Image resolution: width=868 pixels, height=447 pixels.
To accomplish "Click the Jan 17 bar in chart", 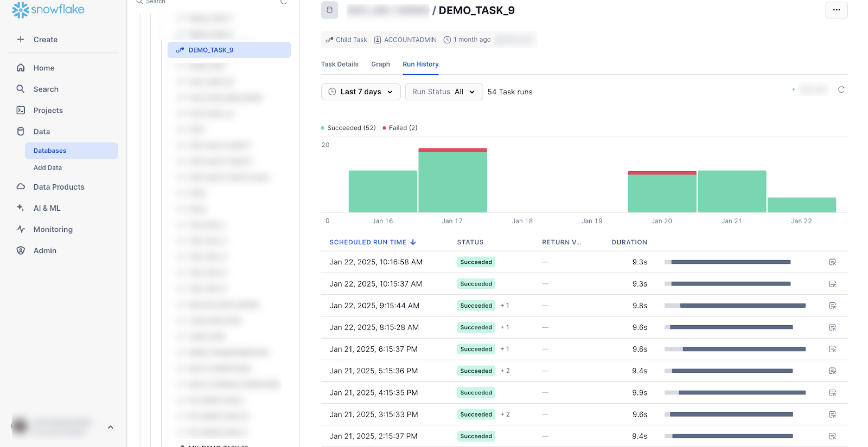I will [x=452, y=182].
